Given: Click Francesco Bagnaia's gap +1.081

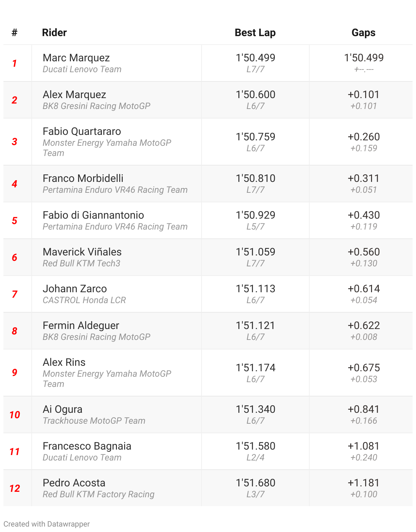Looking at the screenshot, I should [363, 446].
